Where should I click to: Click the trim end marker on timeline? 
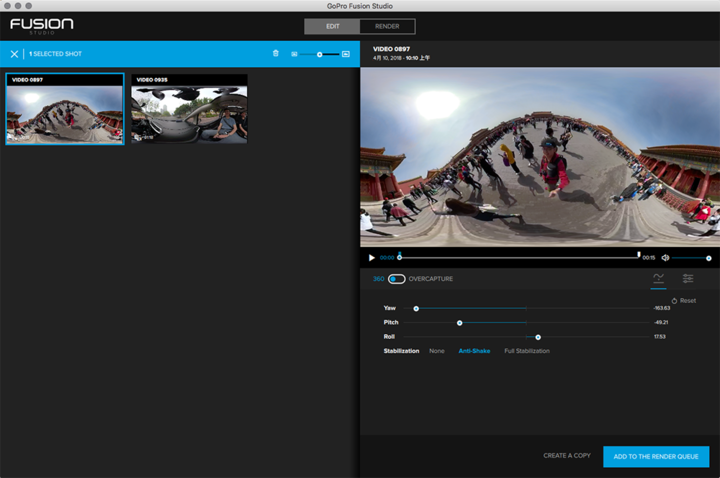coord(639,254)
